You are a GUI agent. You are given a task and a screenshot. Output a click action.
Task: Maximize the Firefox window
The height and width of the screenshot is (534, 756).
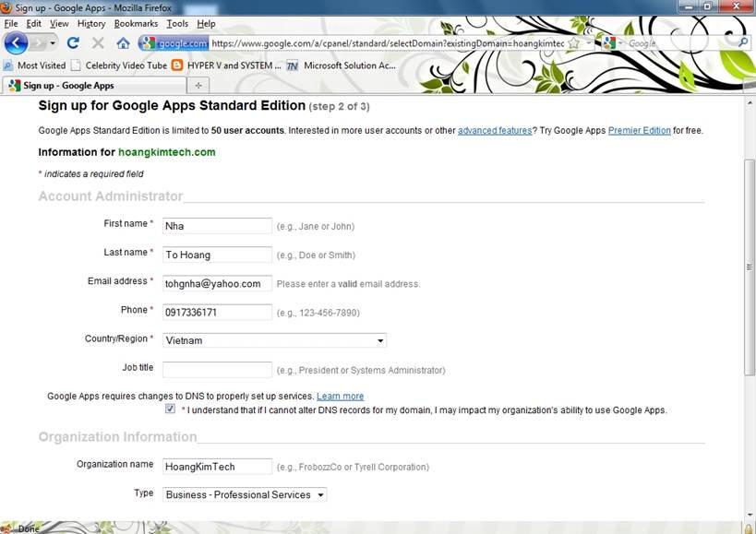pos(708,6)
